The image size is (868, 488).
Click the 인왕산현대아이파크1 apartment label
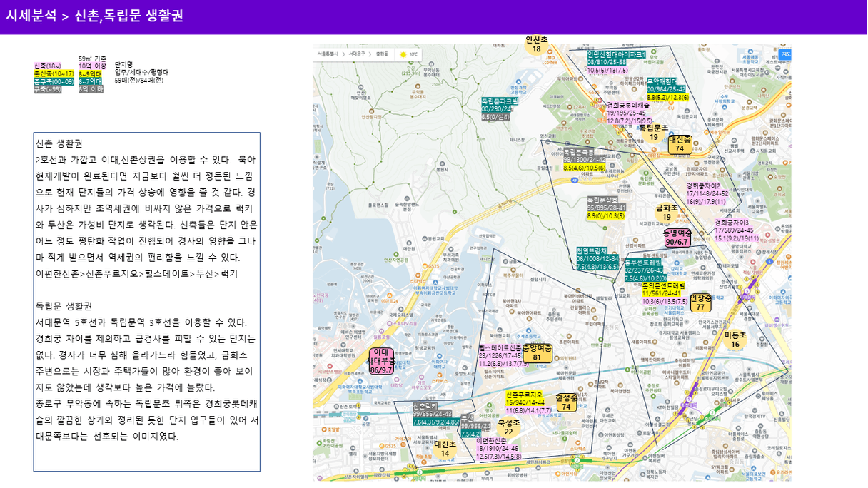(x=617, y=54)
